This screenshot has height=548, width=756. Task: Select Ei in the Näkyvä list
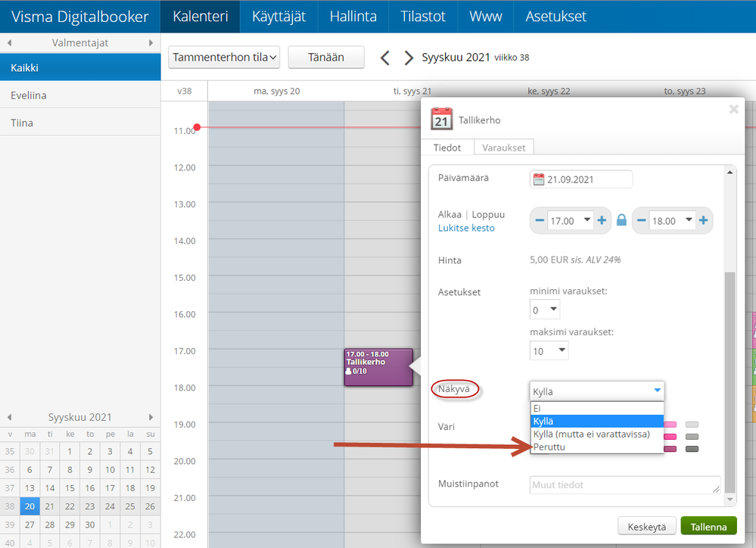pyautogui.click(x=597, y=408)
